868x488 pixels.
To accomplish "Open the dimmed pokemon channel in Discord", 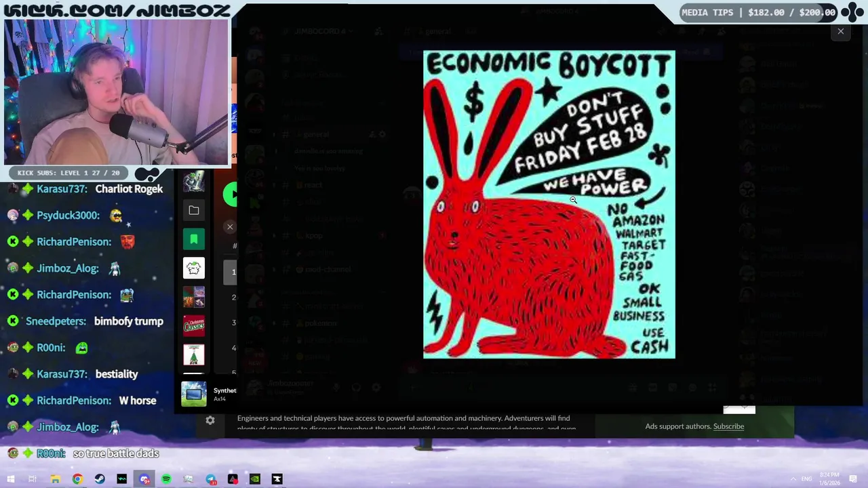I will coord(321,323).
